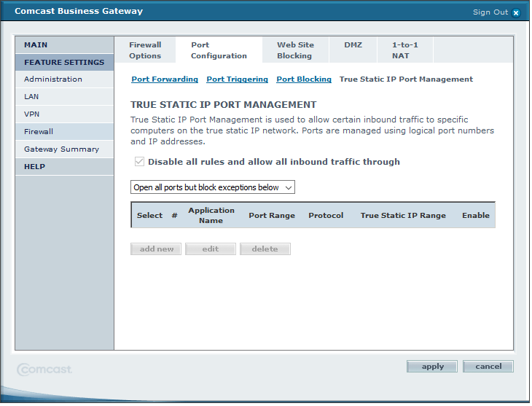Screen dimensions: 532x406
Task: Click the delete button
Action: (266, 250)
